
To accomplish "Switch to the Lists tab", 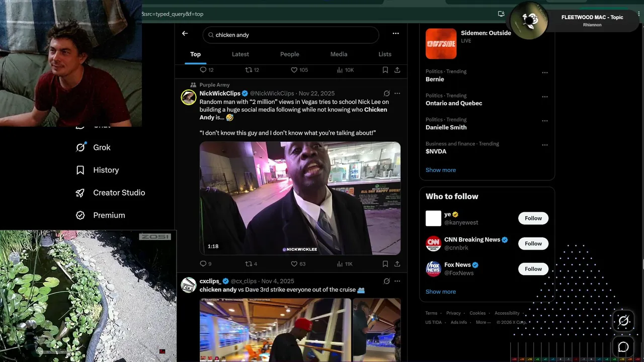I will 385,54.
